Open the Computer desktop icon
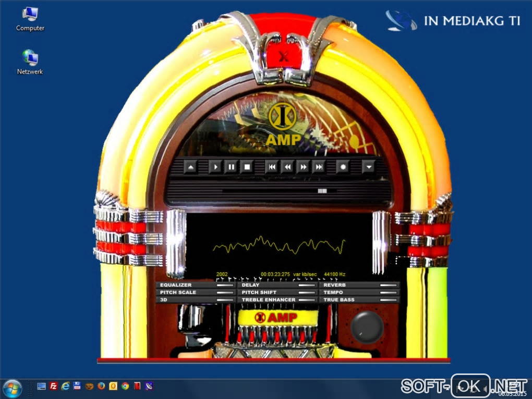 click(30, 19)
